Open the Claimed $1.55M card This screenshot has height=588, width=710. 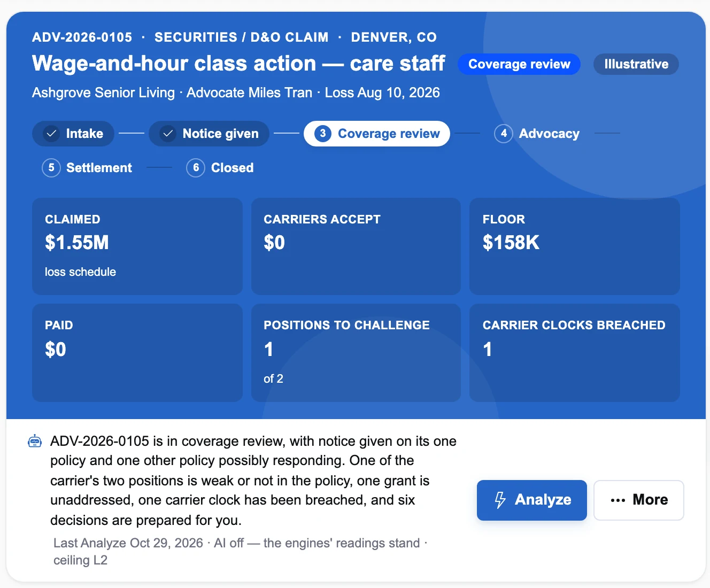(x=137, y=246)
